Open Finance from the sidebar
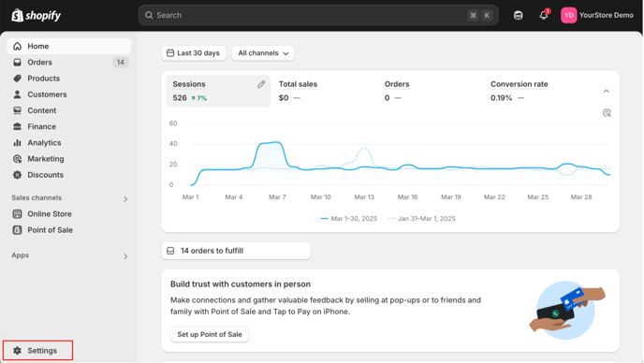The height and width of the screenshot is (363, 644). tap(69, 126)
